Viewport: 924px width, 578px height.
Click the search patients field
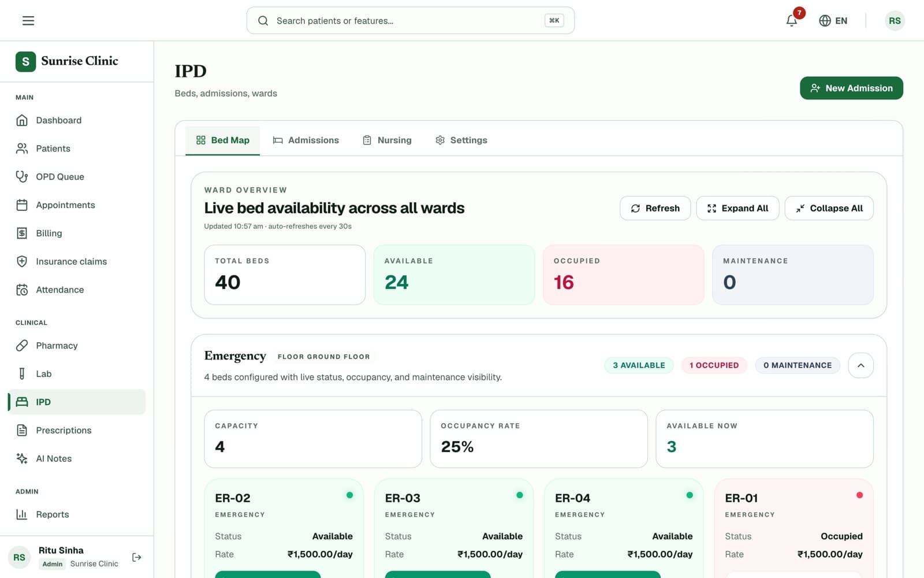411,21
